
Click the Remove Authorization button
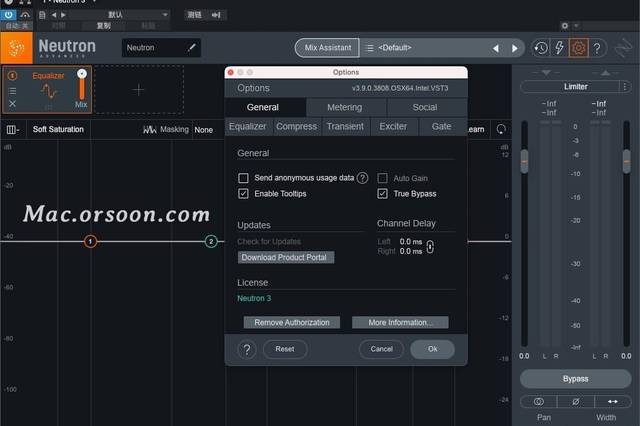292,322
